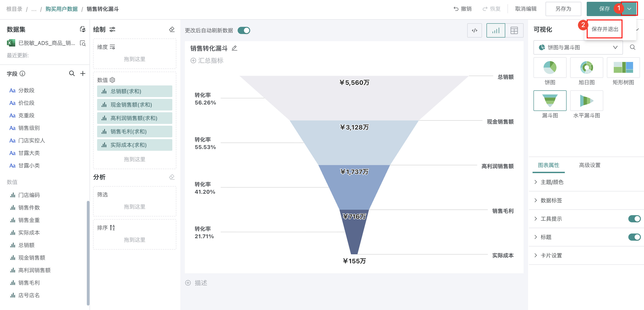Switch to the 高级设置 tab
The width and height of the screenshot is (644, 310).
(x=589, y=165)
